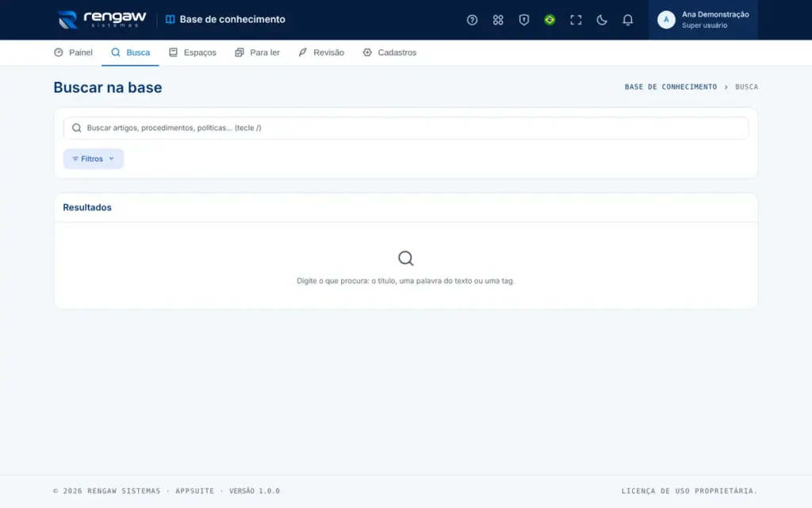Click the Versão 1.0.0 footer text
The height and width of the screenshot is (508, 812).
(255, 491)
